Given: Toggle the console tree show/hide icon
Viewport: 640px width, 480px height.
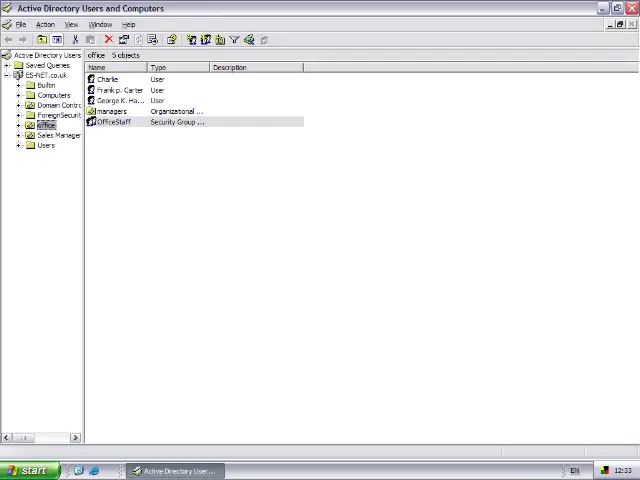Looking at the screenshot, I should point(57,40).
